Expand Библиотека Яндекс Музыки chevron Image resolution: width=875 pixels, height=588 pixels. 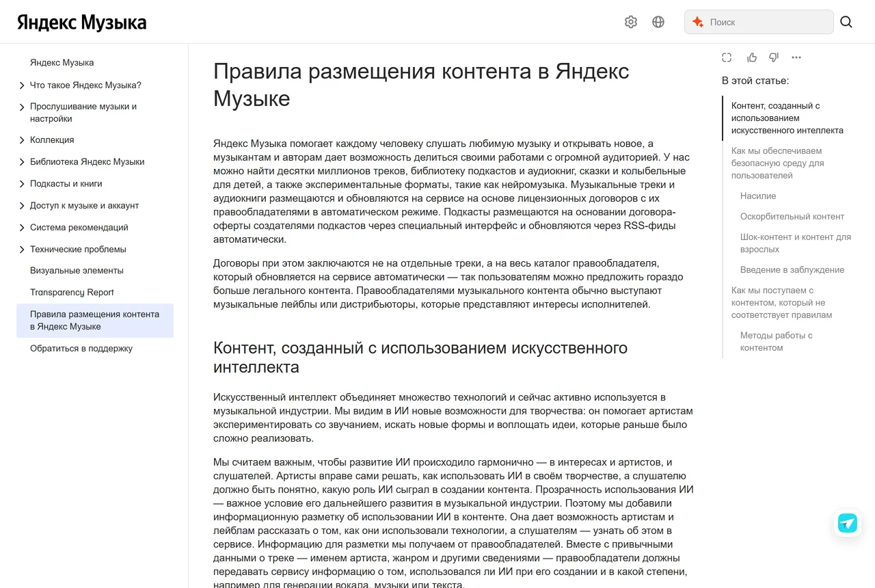point(22,162)
